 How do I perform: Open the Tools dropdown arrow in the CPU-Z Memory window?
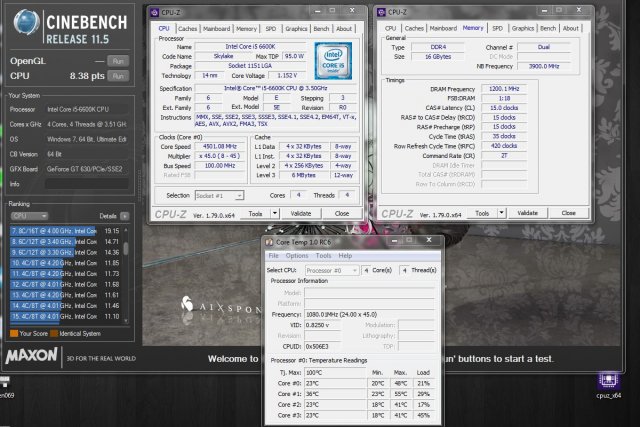coord(502,213)
